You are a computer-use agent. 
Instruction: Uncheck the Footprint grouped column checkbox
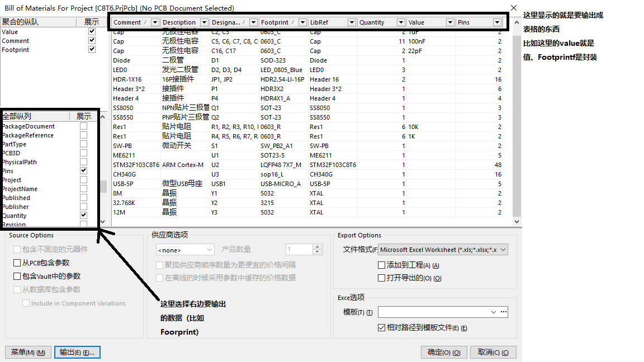click(92, 49)
